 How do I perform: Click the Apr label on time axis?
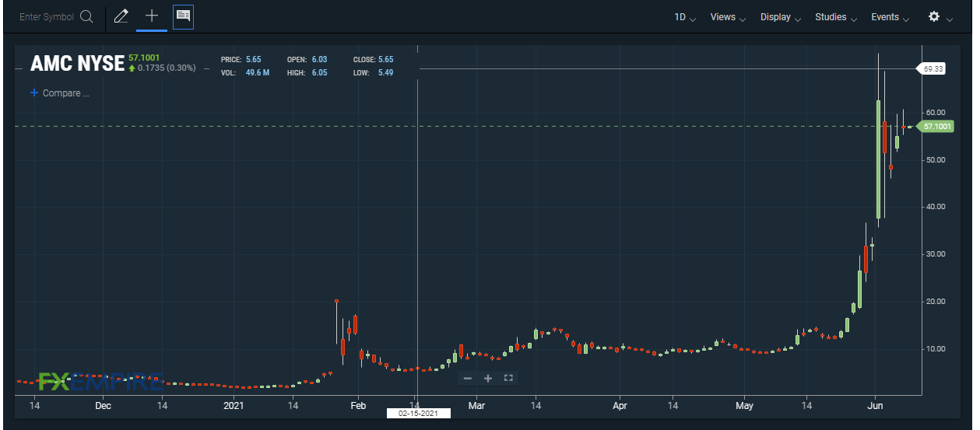620,405
